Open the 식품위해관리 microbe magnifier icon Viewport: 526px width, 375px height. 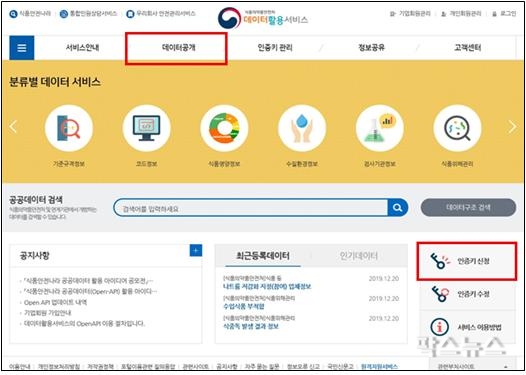[457, 128]
